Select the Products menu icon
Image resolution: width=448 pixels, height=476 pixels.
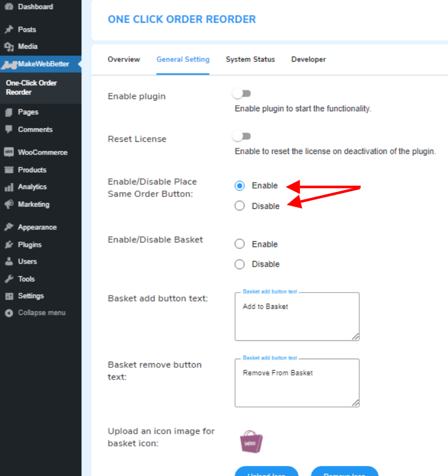(x=8, y=170)
